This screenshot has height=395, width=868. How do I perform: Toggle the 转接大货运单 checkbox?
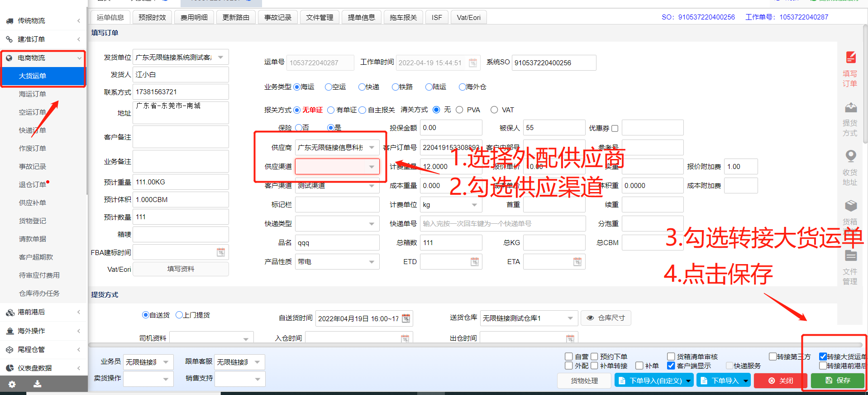pos(823,356)
